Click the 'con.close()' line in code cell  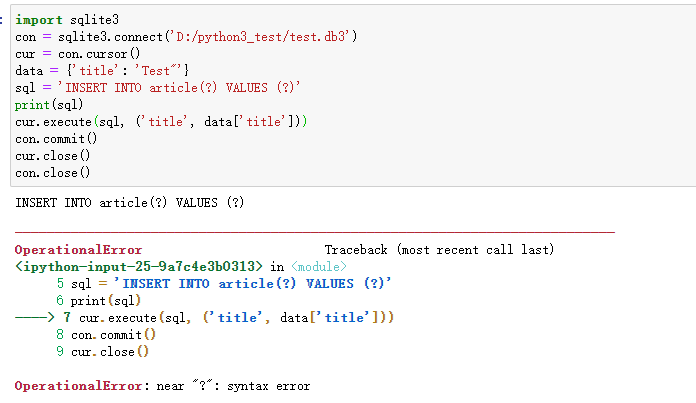pos(52,173)
